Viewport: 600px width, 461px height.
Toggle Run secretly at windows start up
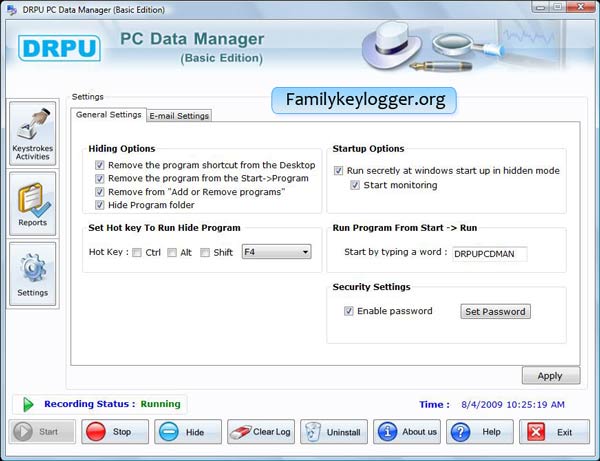point(338,170)
